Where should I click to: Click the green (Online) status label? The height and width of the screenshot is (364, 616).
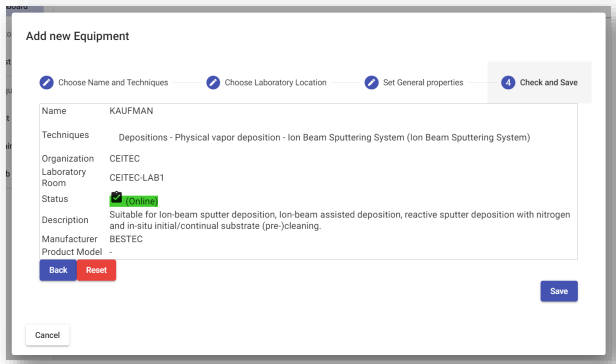[134, 201]
